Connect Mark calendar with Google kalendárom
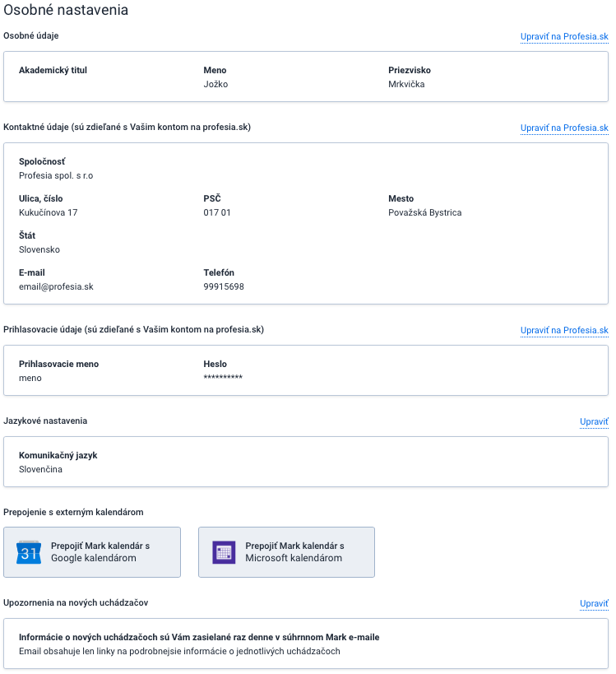Screen dimensions: 616x674 coord(92,552)
